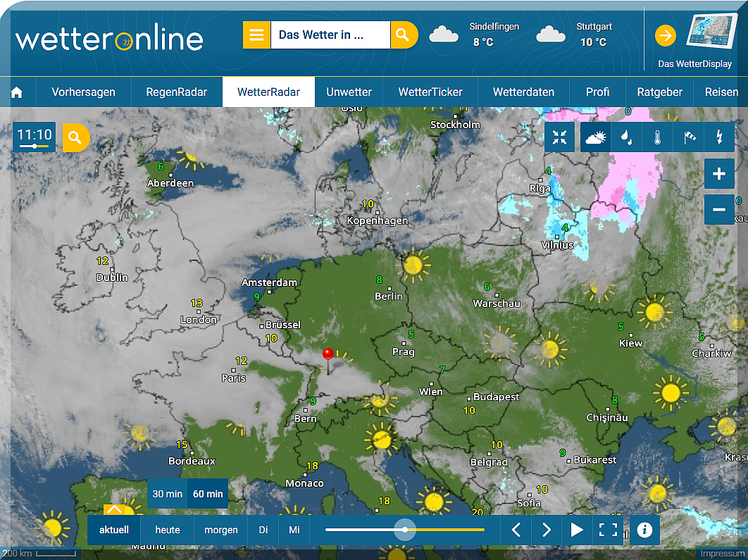Click the yellow map search magnifier
Image resolution: width=748 pixels, height=560 pixels.
[x=76, y=137]
